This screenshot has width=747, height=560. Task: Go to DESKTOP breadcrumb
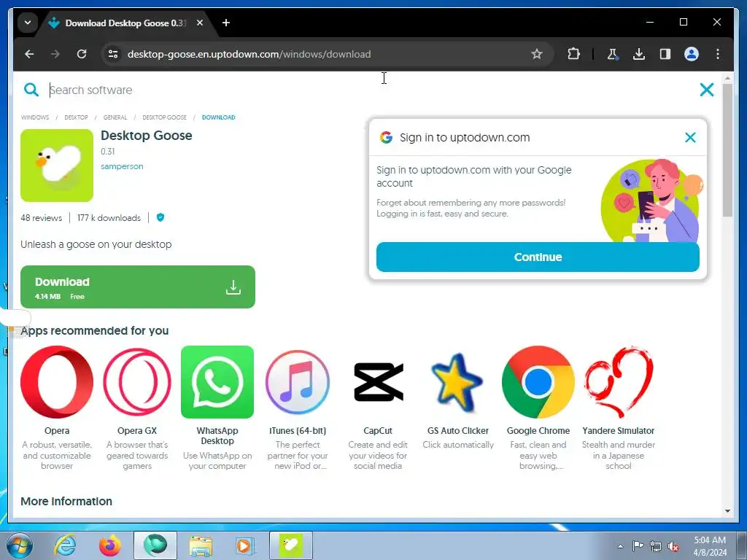76,117
